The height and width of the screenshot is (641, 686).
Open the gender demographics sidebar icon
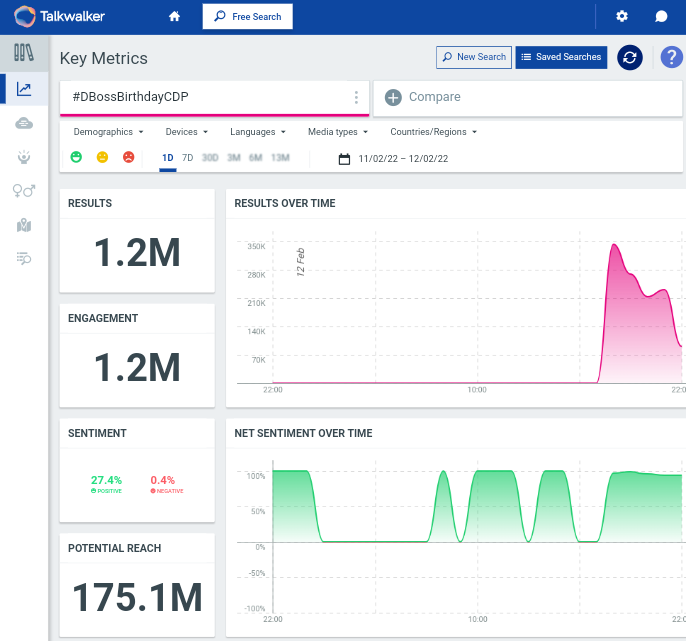[x=24, y=191]
